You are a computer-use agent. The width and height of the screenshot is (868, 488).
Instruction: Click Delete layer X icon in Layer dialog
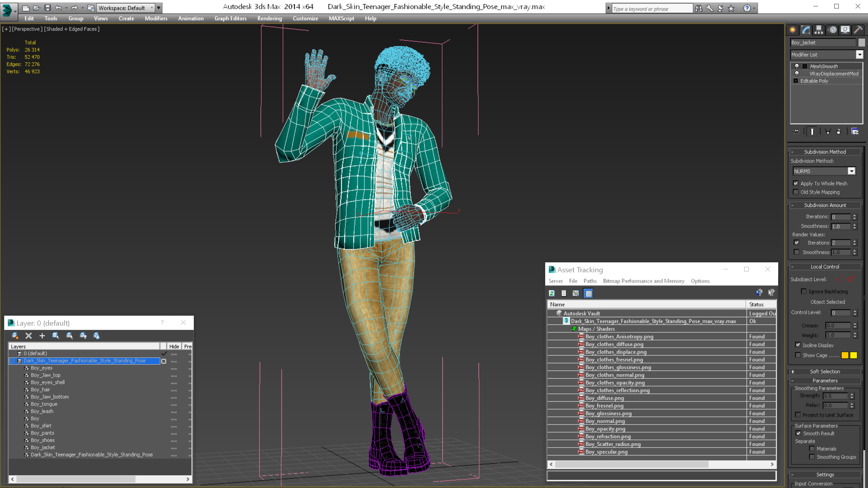point(29,336)
